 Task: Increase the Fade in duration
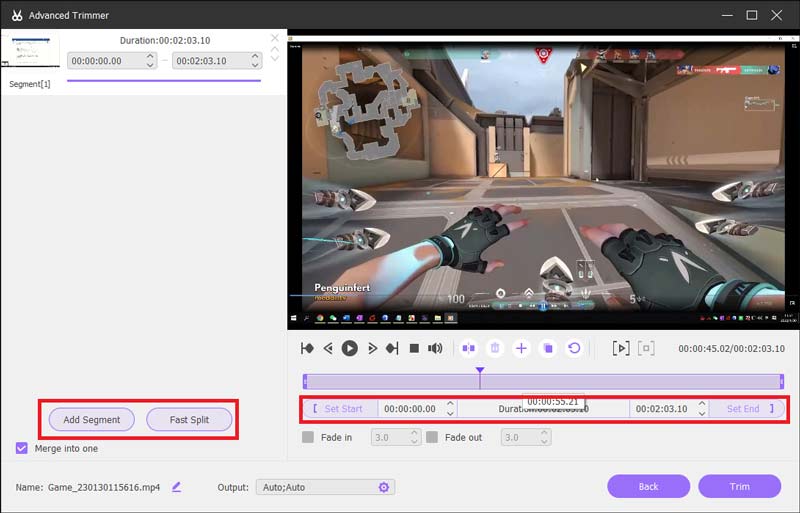pos(414,433)
